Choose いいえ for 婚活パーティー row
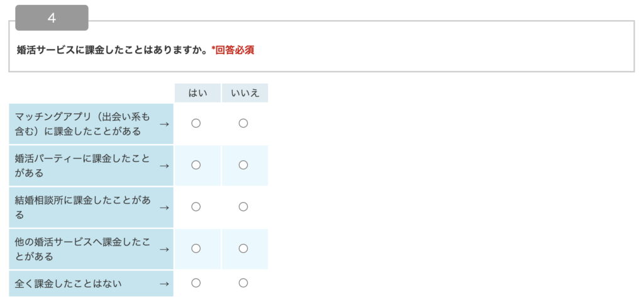The width and height of the screenshot is (644, 302). pos(243,165)
